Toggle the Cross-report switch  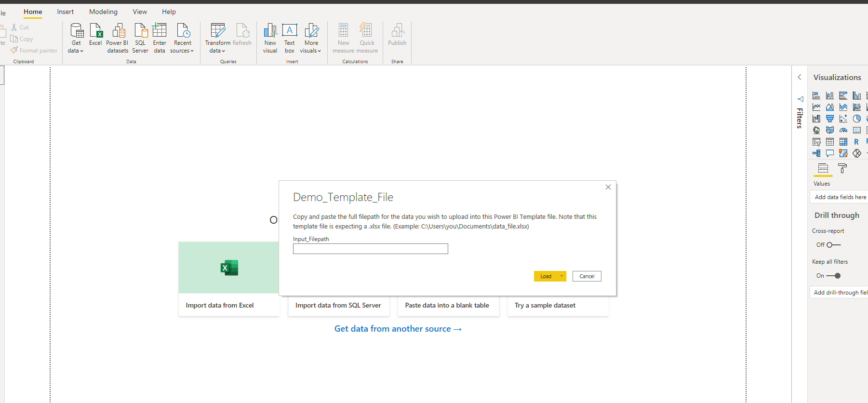point(834,245)
